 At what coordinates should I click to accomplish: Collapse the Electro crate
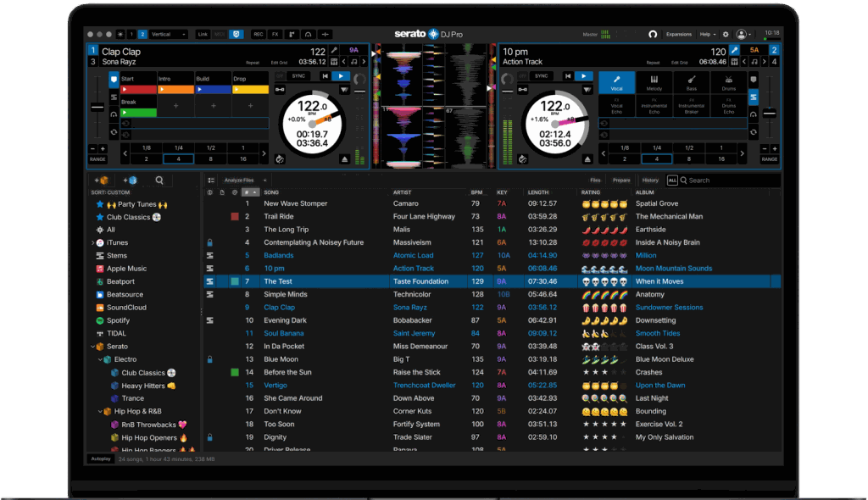(x=100, y=359)
